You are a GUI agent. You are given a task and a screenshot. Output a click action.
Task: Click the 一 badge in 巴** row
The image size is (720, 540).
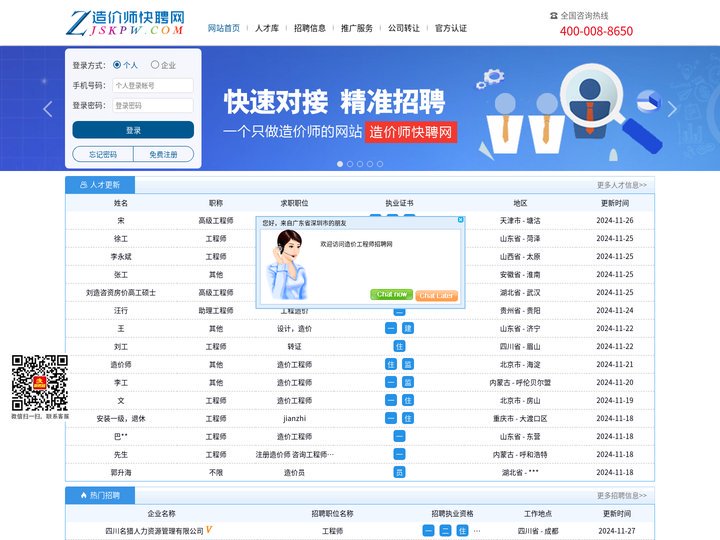399,436
